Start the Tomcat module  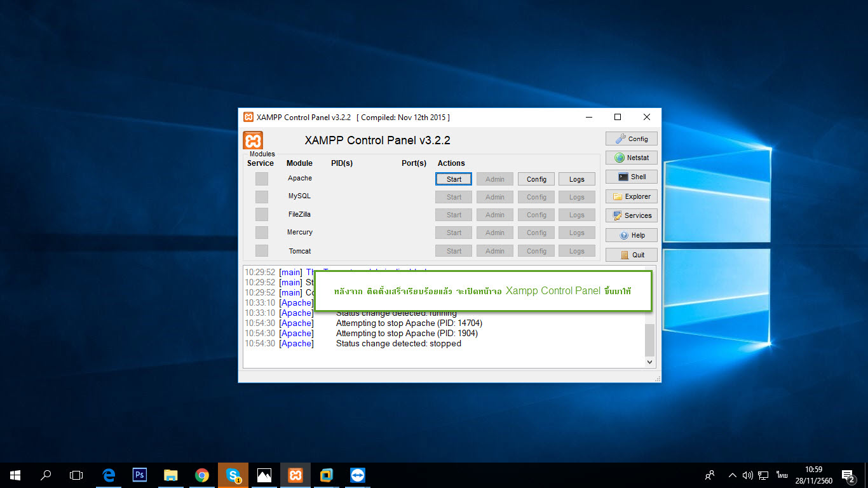click(454, 251)
